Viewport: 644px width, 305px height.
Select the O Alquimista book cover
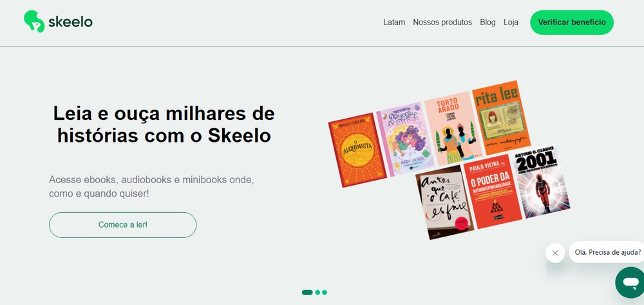coord(357,150)
